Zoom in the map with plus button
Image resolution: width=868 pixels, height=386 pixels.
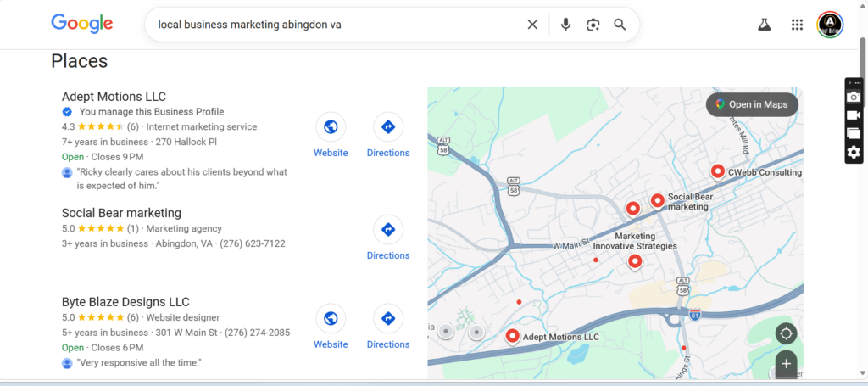pos(786,364)
